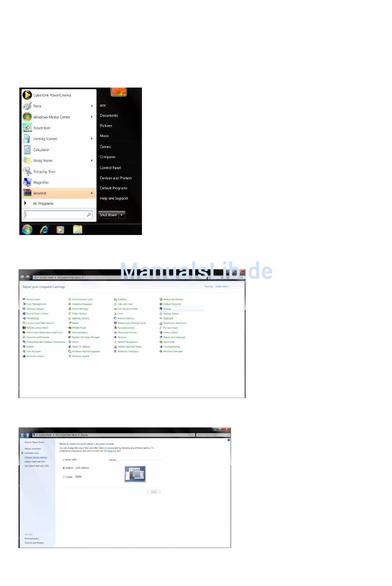Expand Getting Started submenu arrow
The height and width of the screenshot is (586, 392).
pyautogui.click(x=92, y=139)
